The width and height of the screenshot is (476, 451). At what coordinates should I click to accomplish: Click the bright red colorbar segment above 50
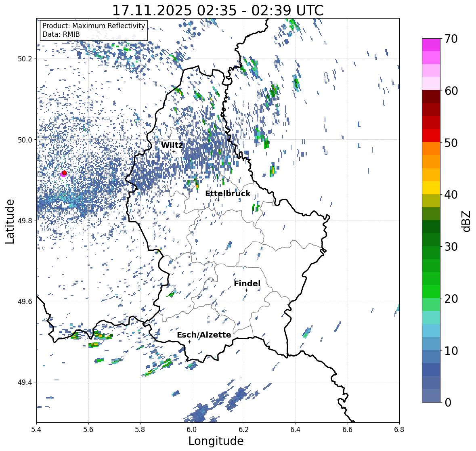431,136
